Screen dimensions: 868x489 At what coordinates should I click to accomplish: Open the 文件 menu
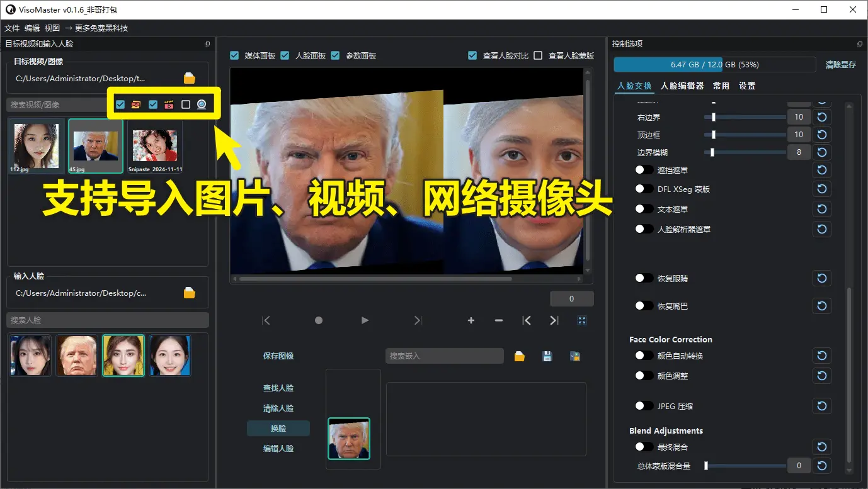12,28
